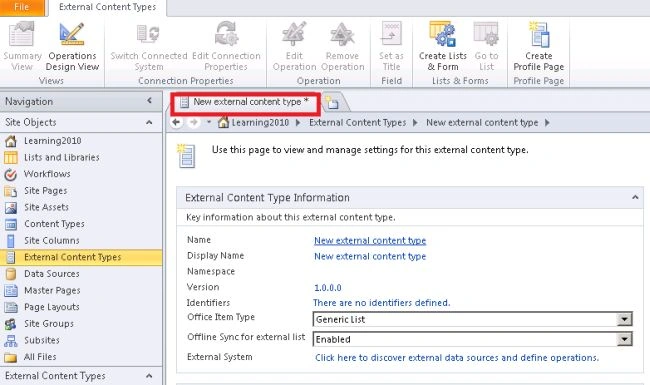Viewport: 650px width, 385px height.
Task: Expand arrow after External Content Types breadcrumb
Action: pos(415,123)
